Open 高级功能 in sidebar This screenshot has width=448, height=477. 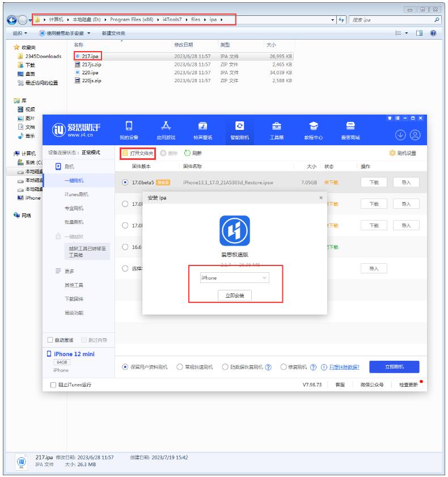(x=74, y=313)
